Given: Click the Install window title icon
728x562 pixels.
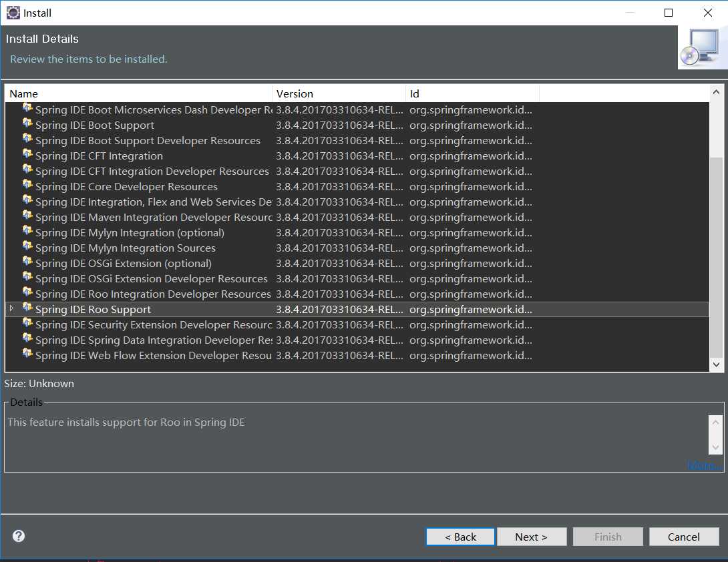Looking at the screenshot, I should 13,13.
